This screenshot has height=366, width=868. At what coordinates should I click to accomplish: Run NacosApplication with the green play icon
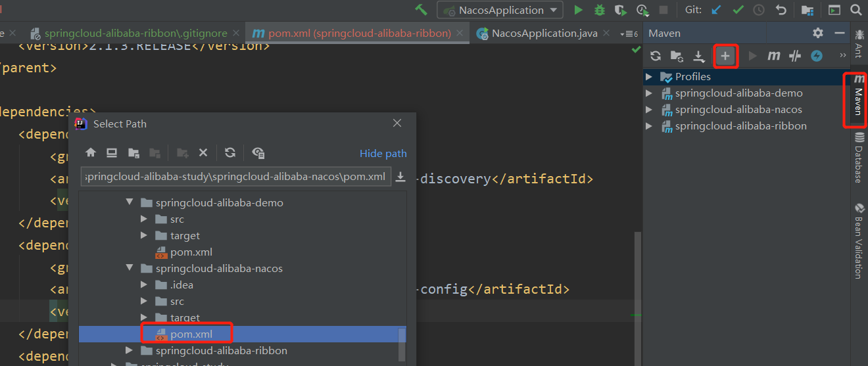[579, 10]
